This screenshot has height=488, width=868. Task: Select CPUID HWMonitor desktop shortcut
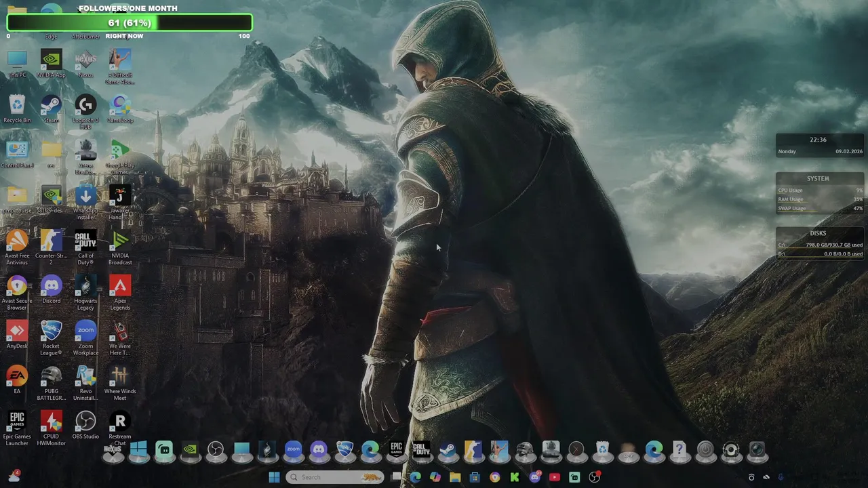[x=51, y=429]
